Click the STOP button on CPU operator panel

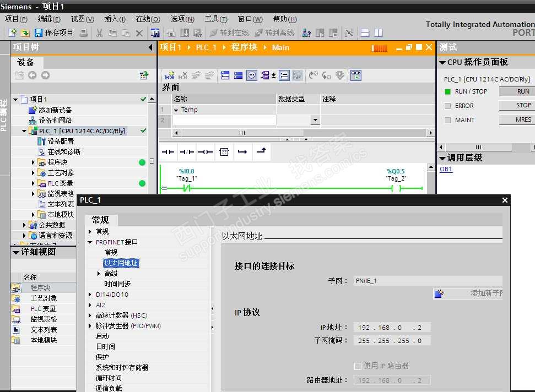point(516,105)
